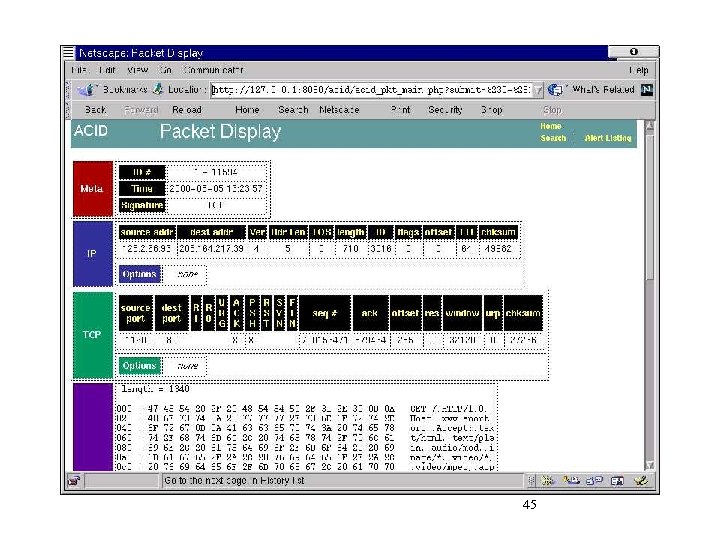Click the Shop toolbar button
Viewport: 720px width, 540px height.
point(491,110)
